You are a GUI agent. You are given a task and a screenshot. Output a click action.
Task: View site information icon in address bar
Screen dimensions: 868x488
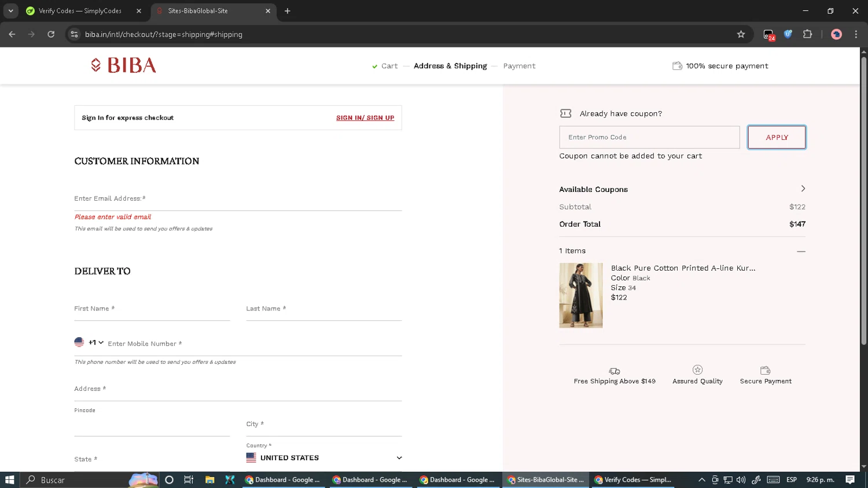[74, 34]
